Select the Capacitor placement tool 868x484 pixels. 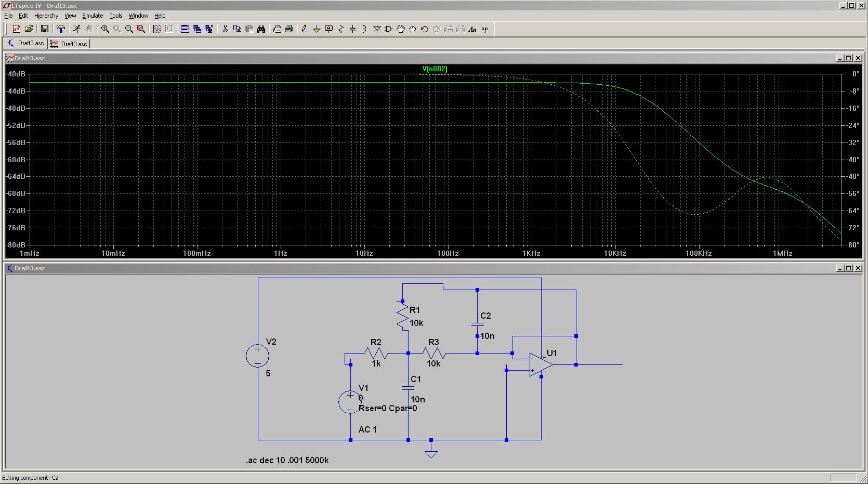(x=352, y=29)
